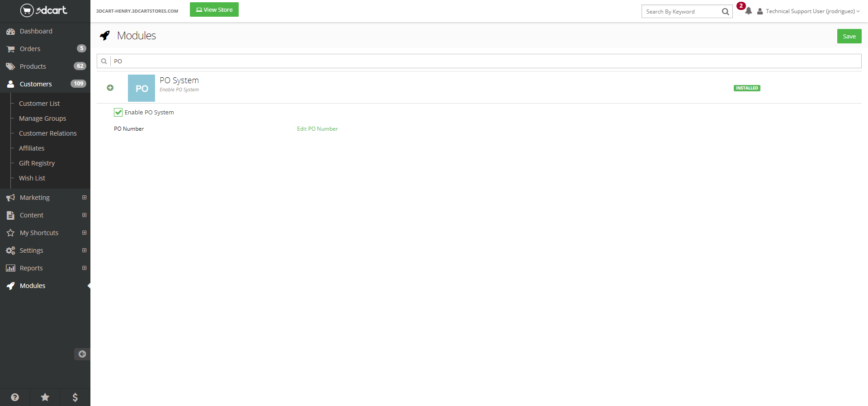Click the green plus icon beside PO System
Image resolution: width=868 pixels, height=406 pixels.
pos(110,88)
